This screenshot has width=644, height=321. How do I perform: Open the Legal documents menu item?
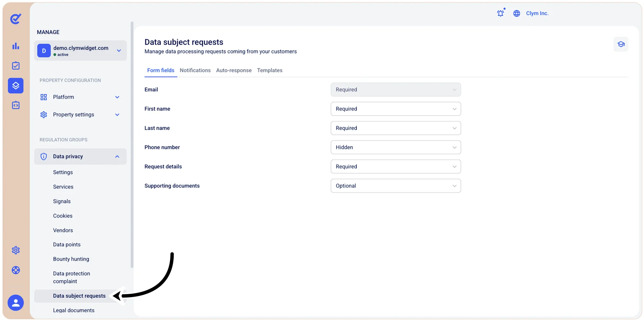pos(74,310)
